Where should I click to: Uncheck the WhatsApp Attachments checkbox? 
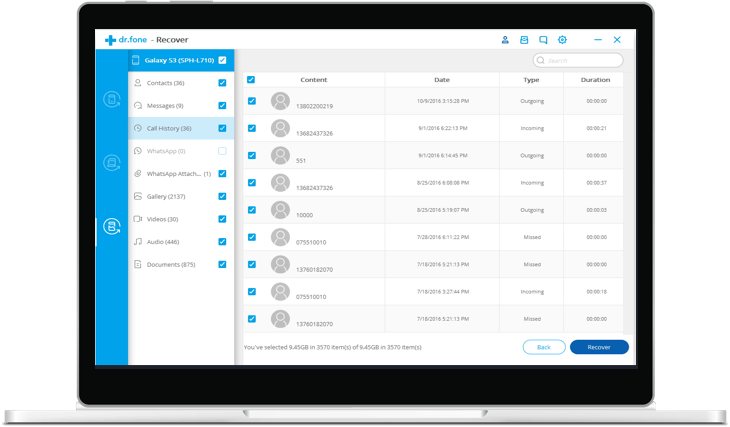click(x=223, y=174)
